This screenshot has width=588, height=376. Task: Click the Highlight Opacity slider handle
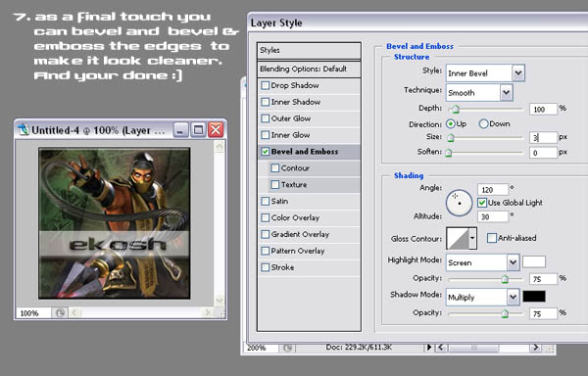point(505,279)
